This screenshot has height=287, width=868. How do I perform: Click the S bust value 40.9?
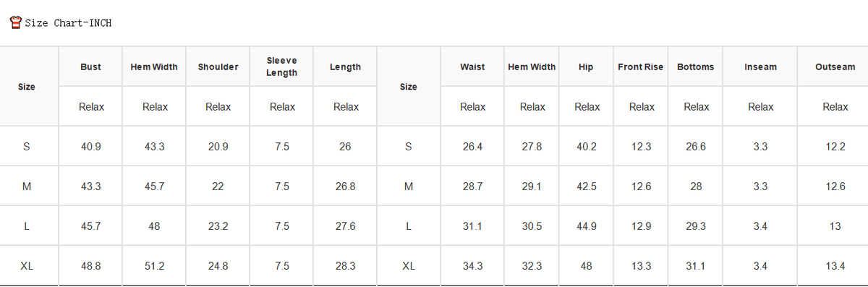(91, 147)
